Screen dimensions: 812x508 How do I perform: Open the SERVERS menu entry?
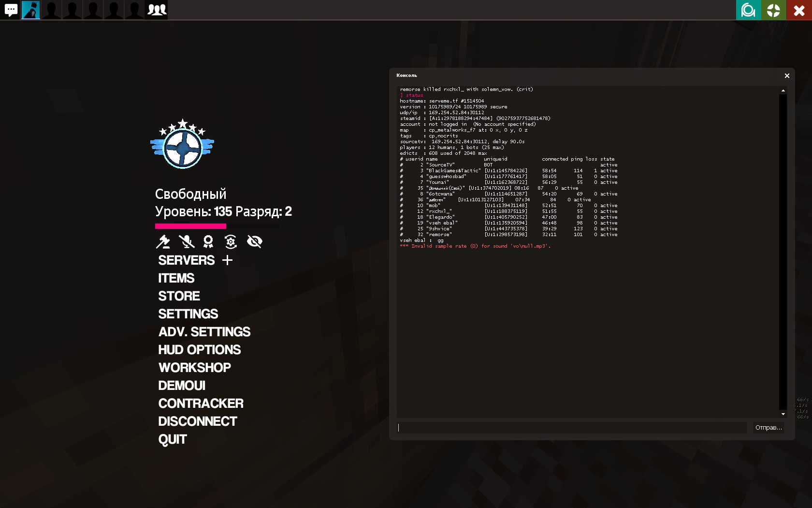pyautogui.click(x=186, y=260)
